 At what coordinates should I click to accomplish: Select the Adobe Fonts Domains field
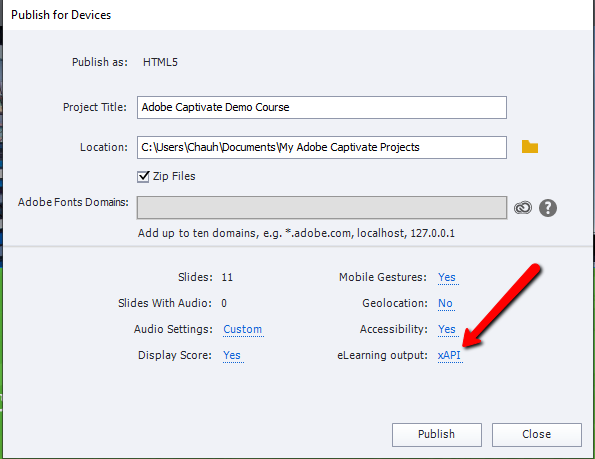click(x=321, y=207)
